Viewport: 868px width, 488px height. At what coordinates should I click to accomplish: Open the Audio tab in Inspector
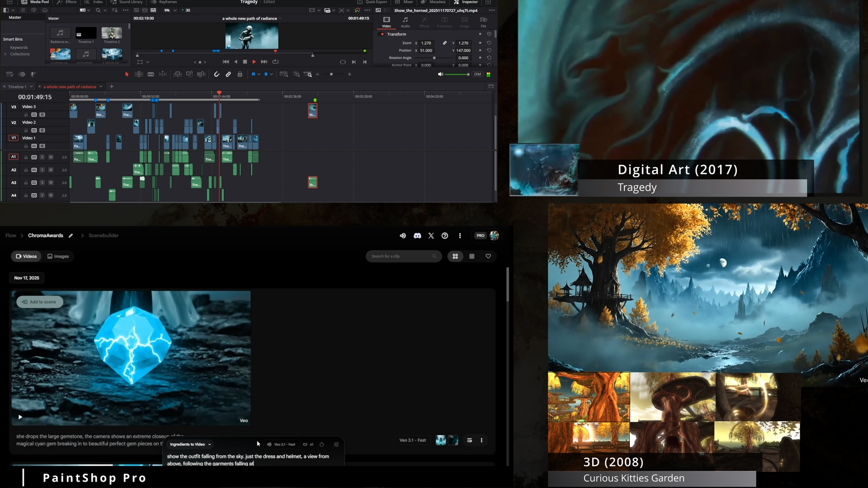coord(405,22)
